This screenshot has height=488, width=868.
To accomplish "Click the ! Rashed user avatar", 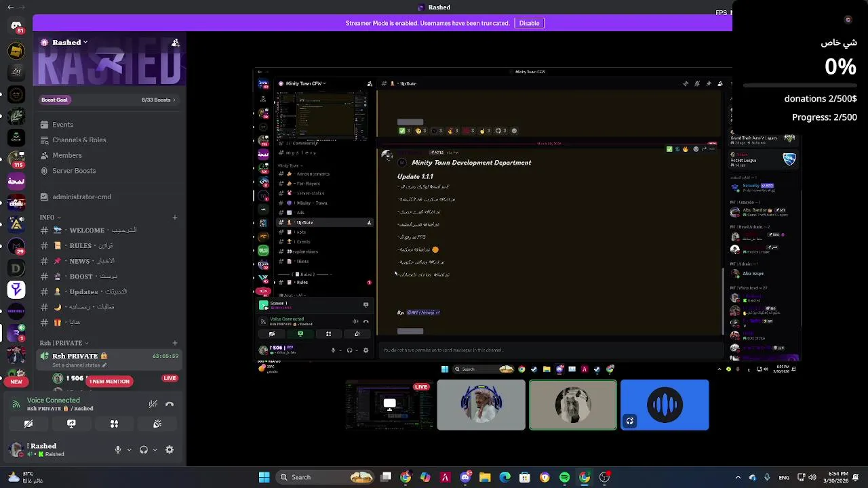I will tap(16, 449).
